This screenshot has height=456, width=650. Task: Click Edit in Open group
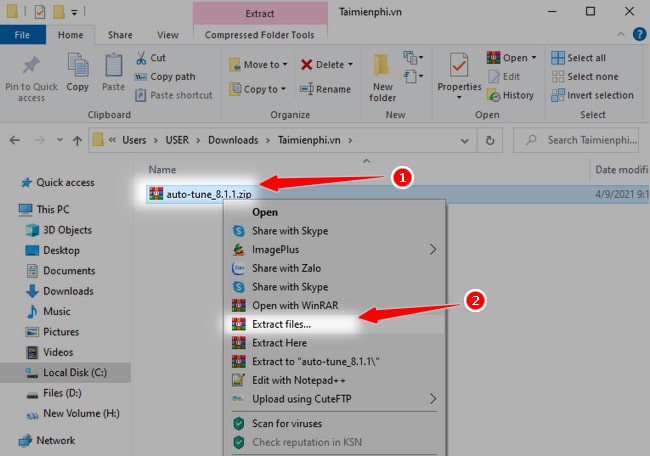[504, 77]
